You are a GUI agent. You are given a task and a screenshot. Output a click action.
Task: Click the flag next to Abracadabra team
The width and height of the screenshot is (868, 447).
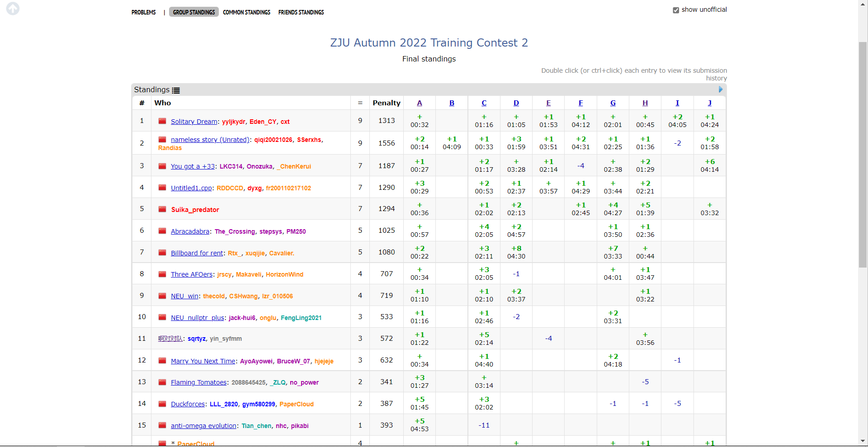162,231
